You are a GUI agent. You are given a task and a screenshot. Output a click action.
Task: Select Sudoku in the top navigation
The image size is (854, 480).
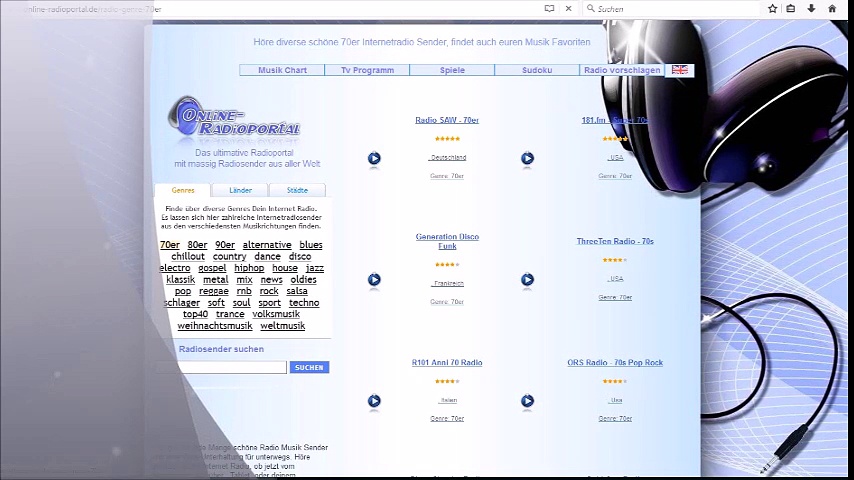click(x=537, y=70)
